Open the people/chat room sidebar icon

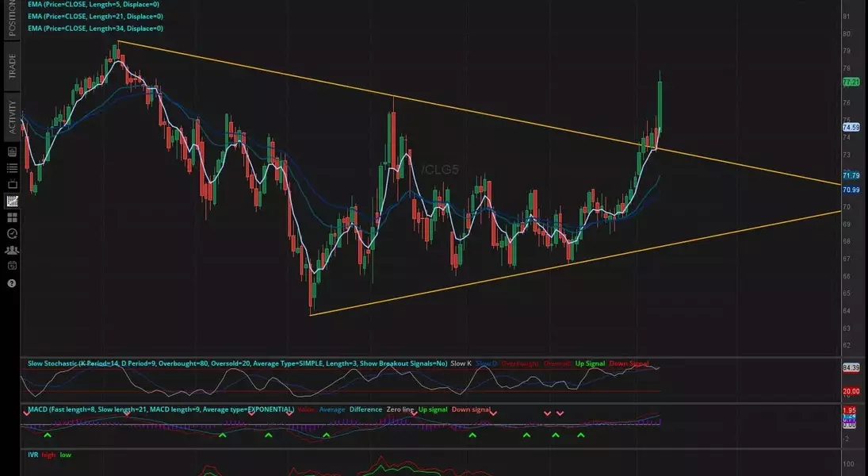(12, 250)
